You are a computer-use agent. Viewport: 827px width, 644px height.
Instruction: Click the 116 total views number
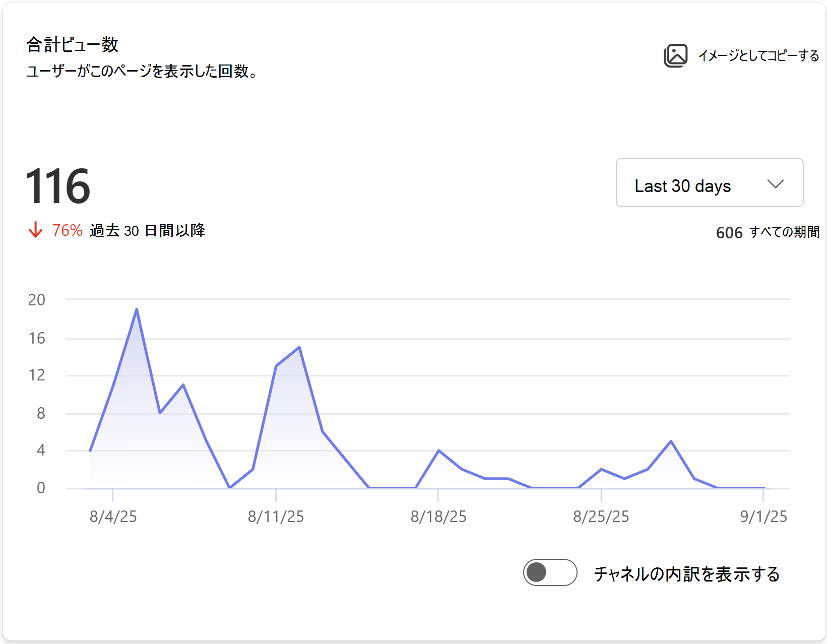coord(57,186)
